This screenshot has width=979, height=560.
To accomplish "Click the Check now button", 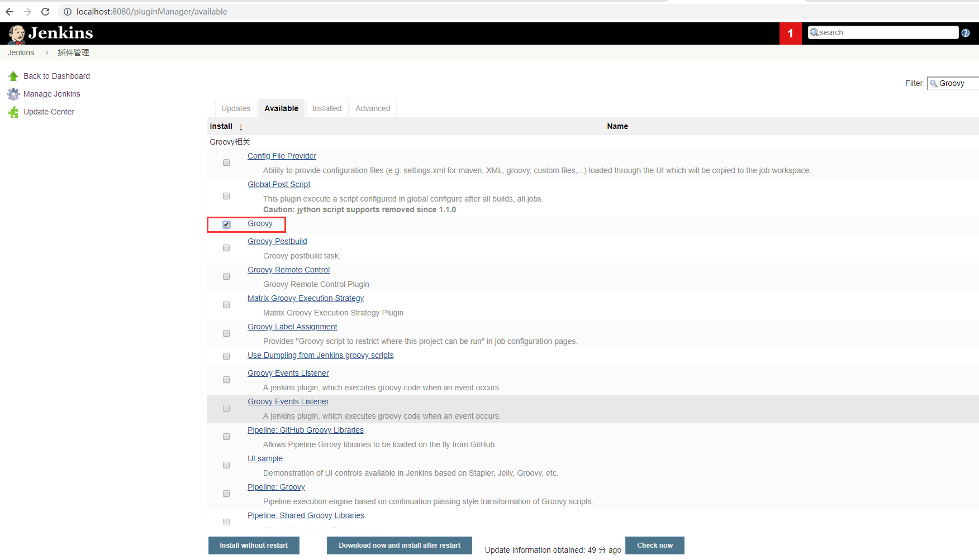I will [x=655, y=545].
